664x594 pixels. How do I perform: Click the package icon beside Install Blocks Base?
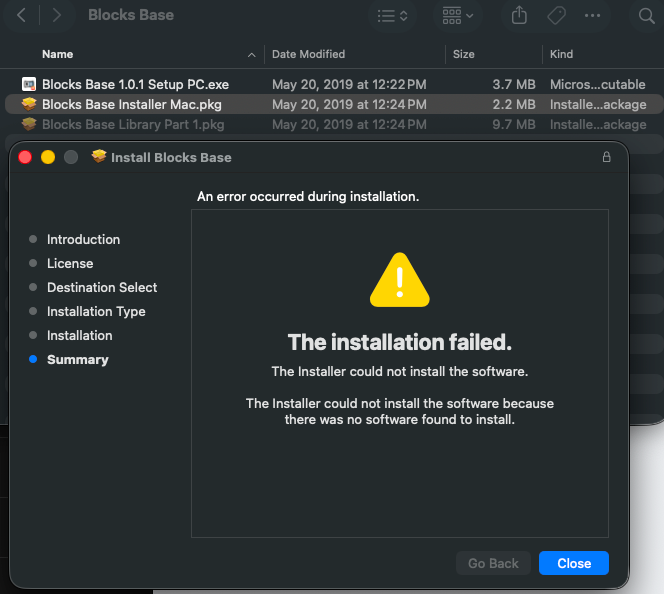[99, 156]
